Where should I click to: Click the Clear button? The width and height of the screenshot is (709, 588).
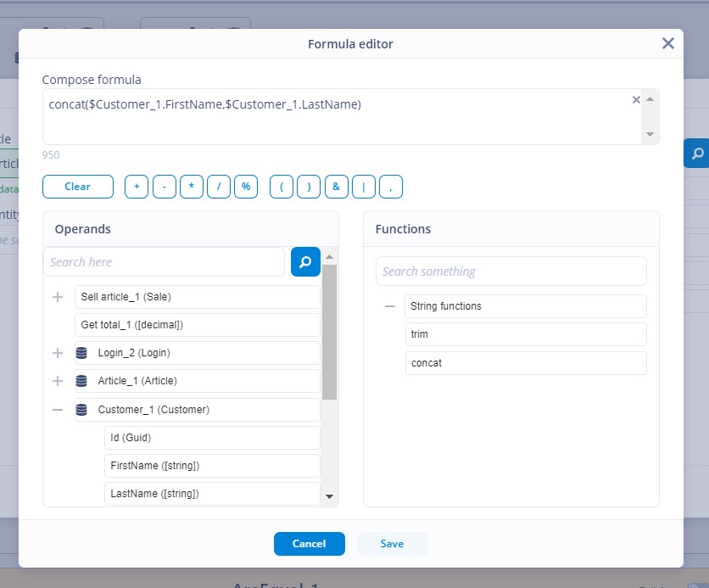click(x=78, y=187)
